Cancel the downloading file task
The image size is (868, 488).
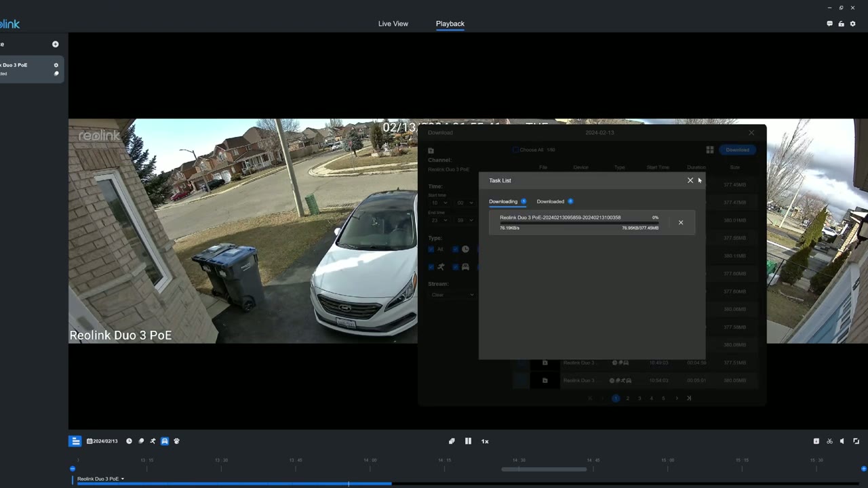click(x=681, y=222)
